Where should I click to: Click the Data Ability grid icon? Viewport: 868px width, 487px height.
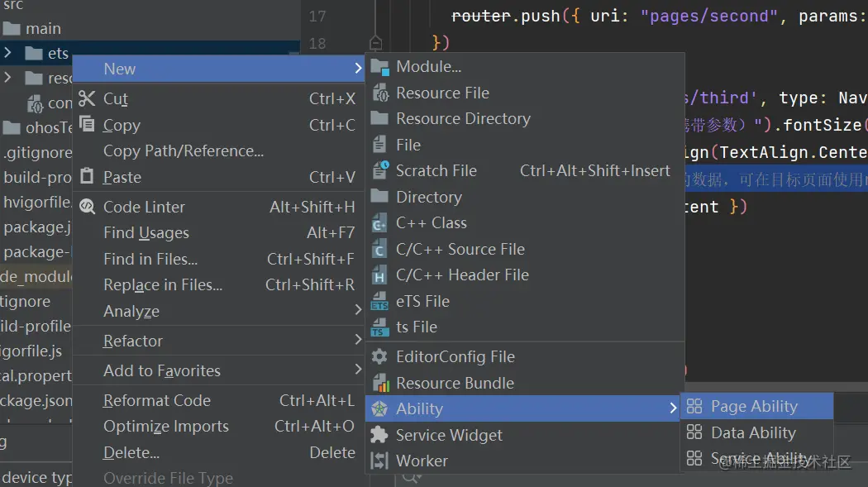694,432
